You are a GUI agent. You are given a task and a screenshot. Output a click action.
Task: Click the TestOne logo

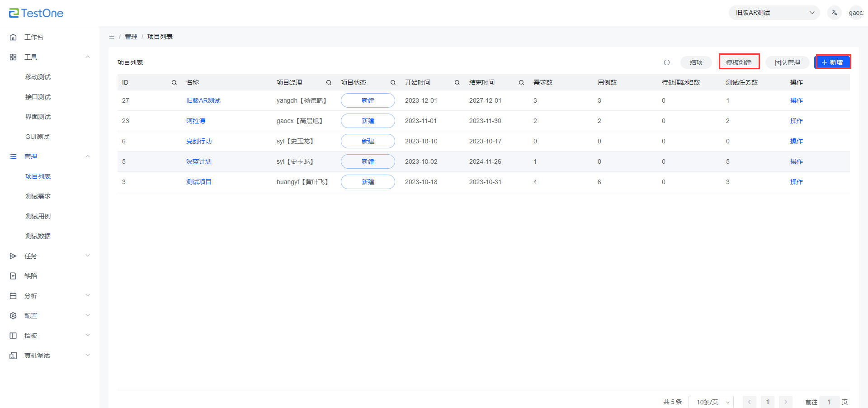pyautogui.click(x=36, y=13)
